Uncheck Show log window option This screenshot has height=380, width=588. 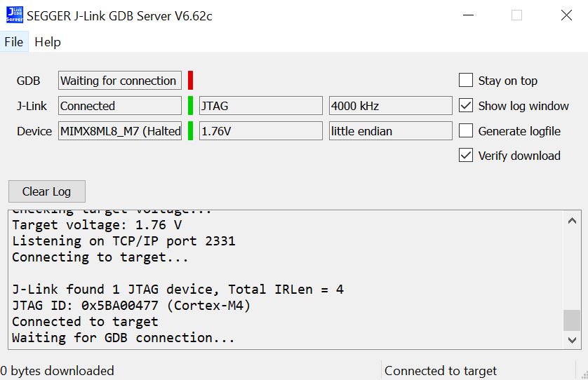pos(466,106)
